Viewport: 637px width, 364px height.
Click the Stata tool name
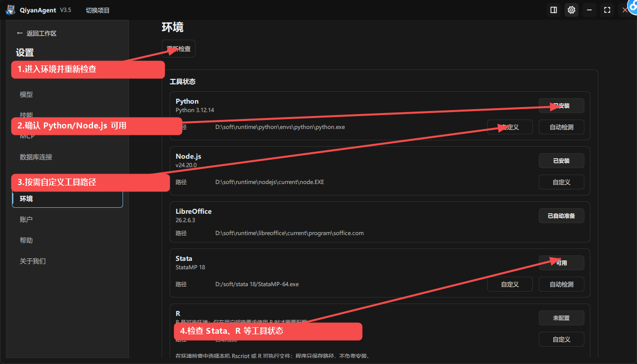click(184, 258)
